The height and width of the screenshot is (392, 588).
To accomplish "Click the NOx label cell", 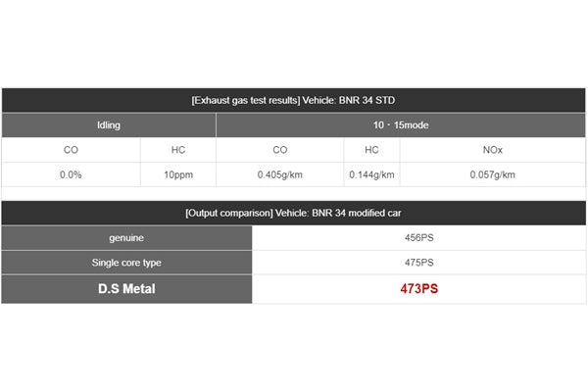I will click(493, 150).
